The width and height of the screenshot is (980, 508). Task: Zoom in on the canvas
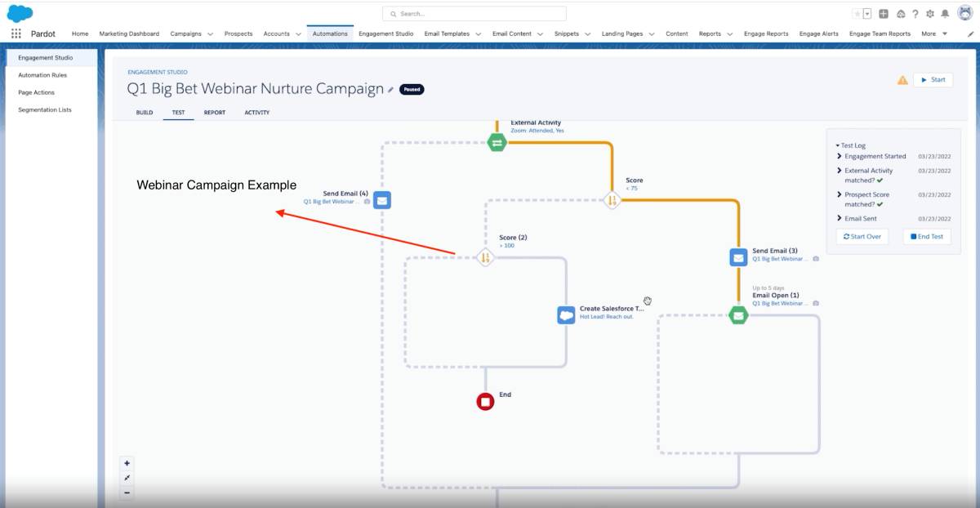[x=127, y=463]
